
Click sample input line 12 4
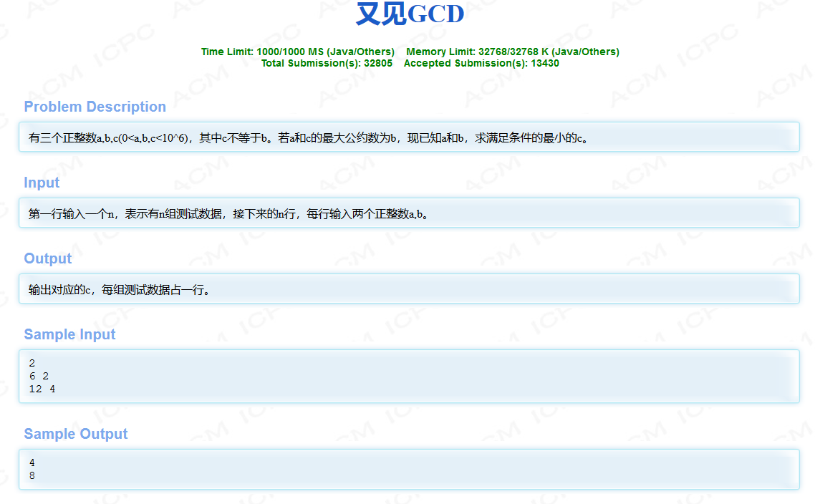click(x=42, y=389)
